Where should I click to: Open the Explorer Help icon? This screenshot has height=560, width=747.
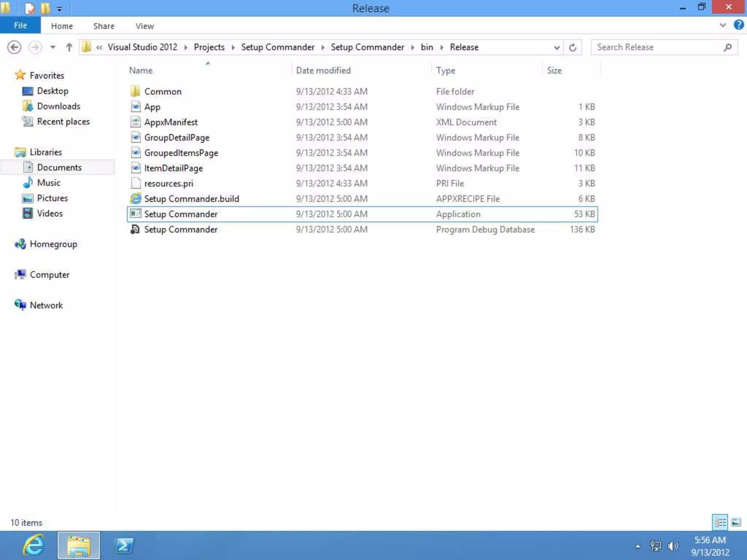[x=739, y=25]
